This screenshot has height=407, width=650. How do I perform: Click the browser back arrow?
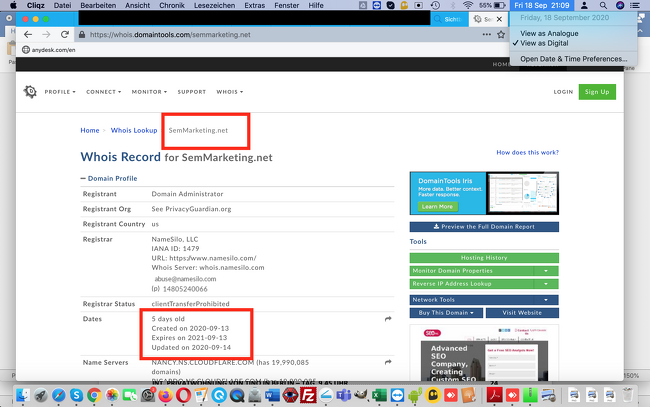pos(17,34)
